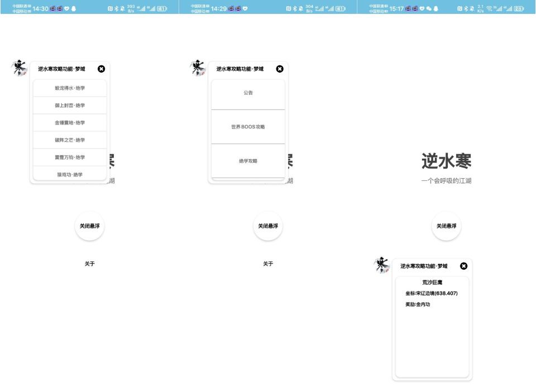The width and height of the screenshot is (536, 392).
Task: Tap 关闭悬浮 button in the 15:17 screenshot
Action: coord(447,226)
